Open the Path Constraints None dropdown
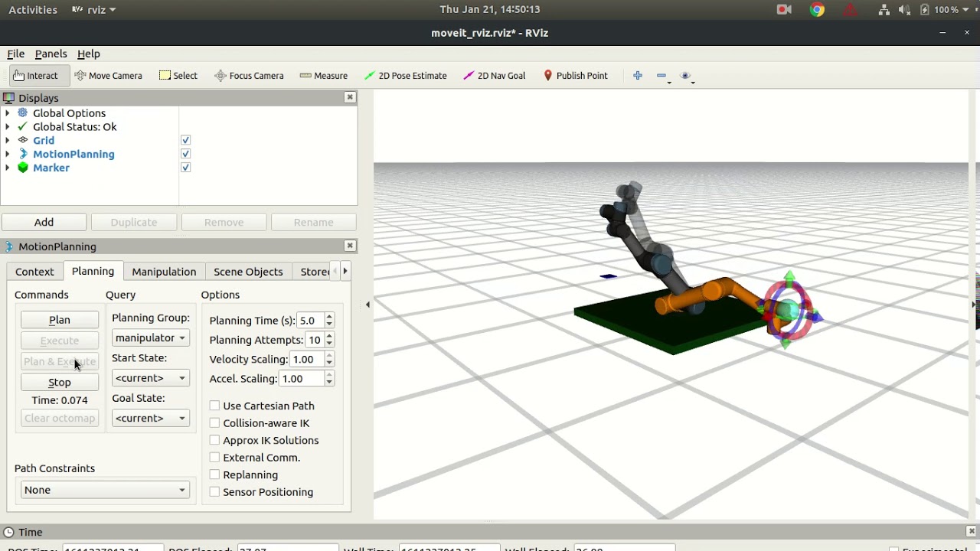Image resolution: width=980 pixels, height=551 pixels. click(104, 490)
